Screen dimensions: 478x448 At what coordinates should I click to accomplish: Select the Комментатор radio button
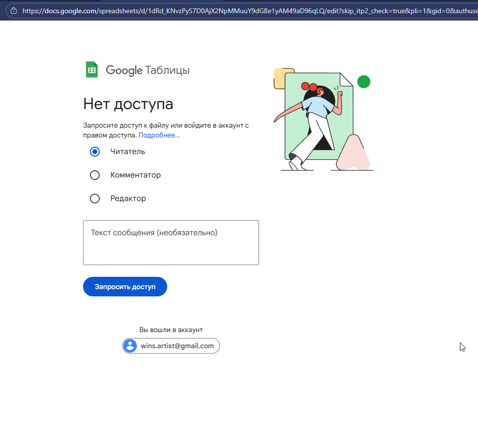95,175
